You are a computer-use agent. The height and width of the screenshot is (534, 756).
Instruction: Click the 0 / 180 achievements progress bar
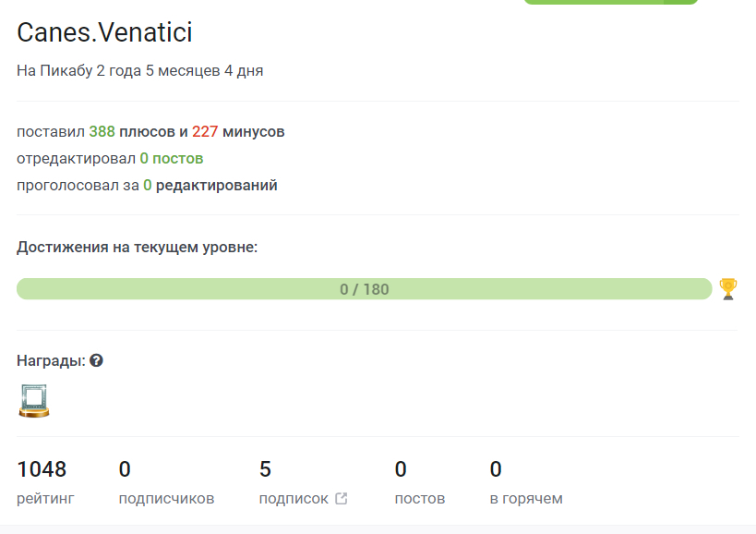[x=364, y=289]
